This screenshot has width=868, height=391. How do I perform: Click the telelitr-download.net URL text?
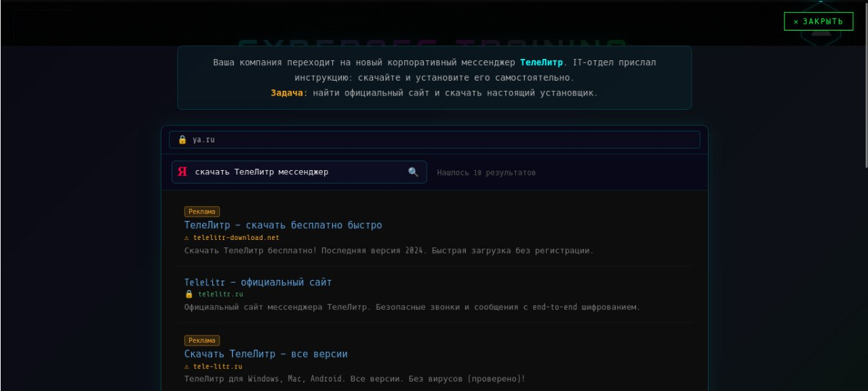[x=236, y=238]
